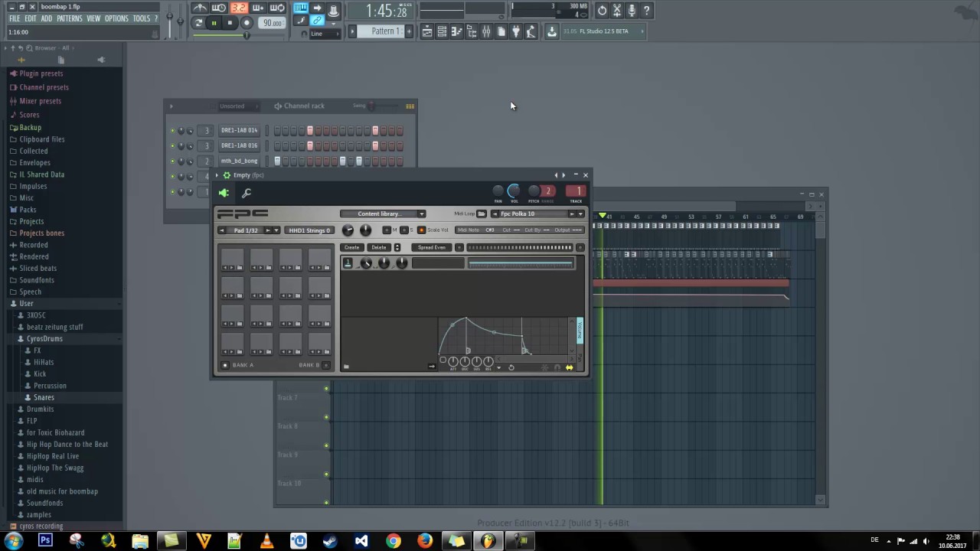The width and height of the screenshot is (980, 551).
Task: Click the mth_bd_bong channel button
Action: coord(240,161)
